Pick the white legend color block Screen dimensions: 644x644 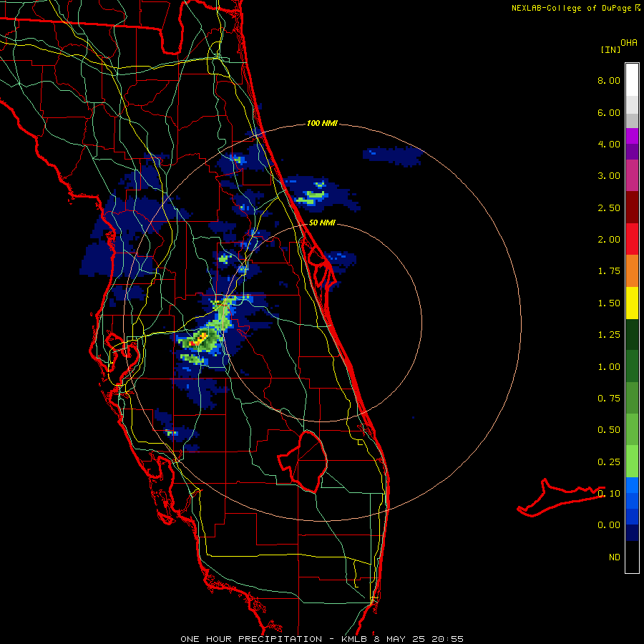(632, 80)
